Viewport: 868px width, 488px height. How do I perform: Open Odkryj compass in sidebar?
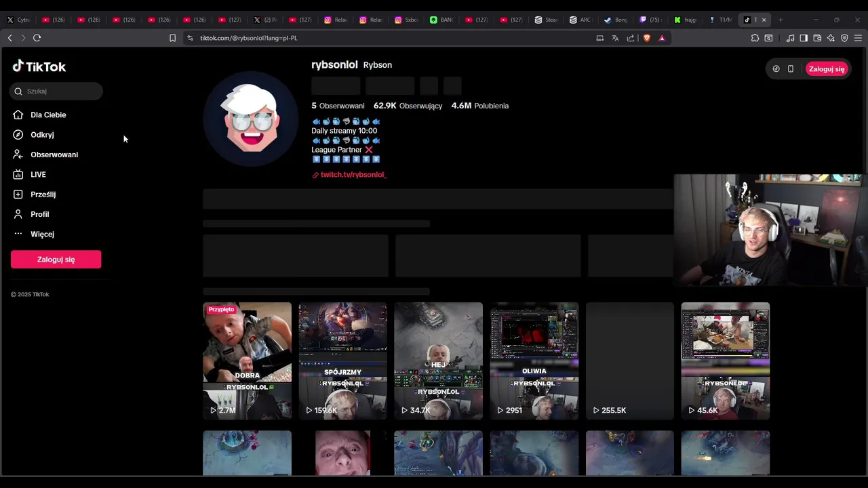[x=42, y=135]
